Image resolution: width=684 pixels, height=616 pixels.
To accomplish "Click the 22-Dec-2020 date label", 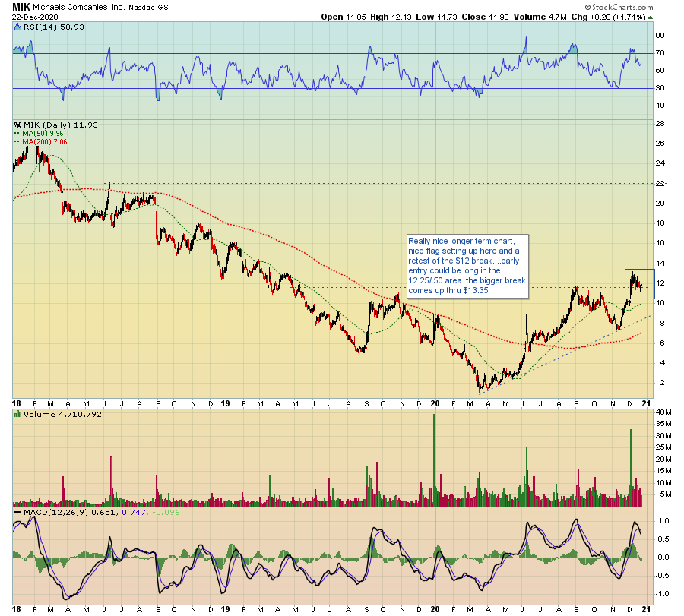I will [x=35, y=17].
